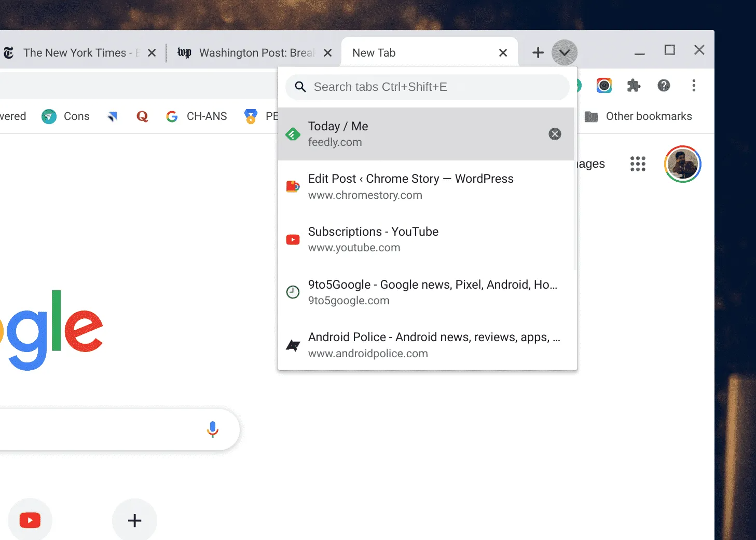Open the 9to5Google tab entry
This screenshot has height=540, width=756.
pyautogui.click(x=427, y=292)
